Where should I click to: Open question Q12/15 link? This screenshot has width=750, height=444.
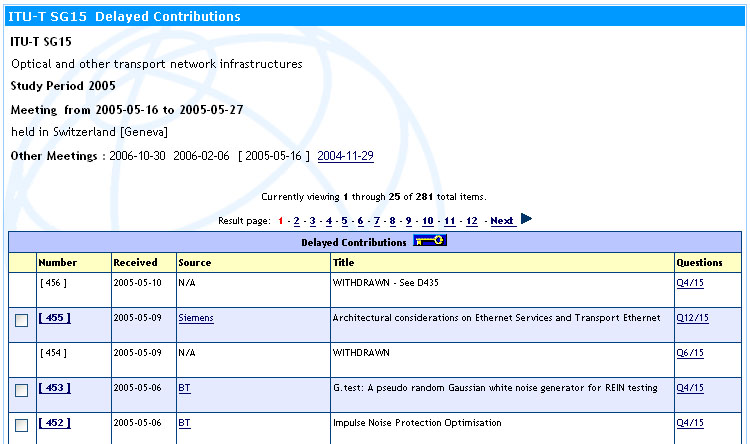tap(693, 318)
